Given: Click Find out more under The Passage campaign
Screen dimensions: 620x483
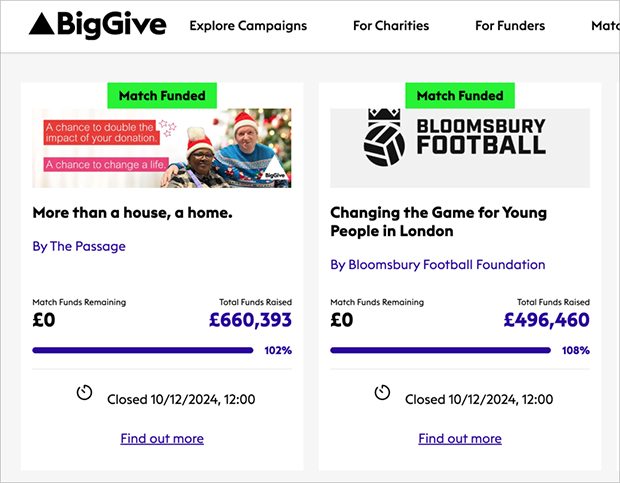Looking at the screenshot, I should pyautogui.click(x=162, y=438).
